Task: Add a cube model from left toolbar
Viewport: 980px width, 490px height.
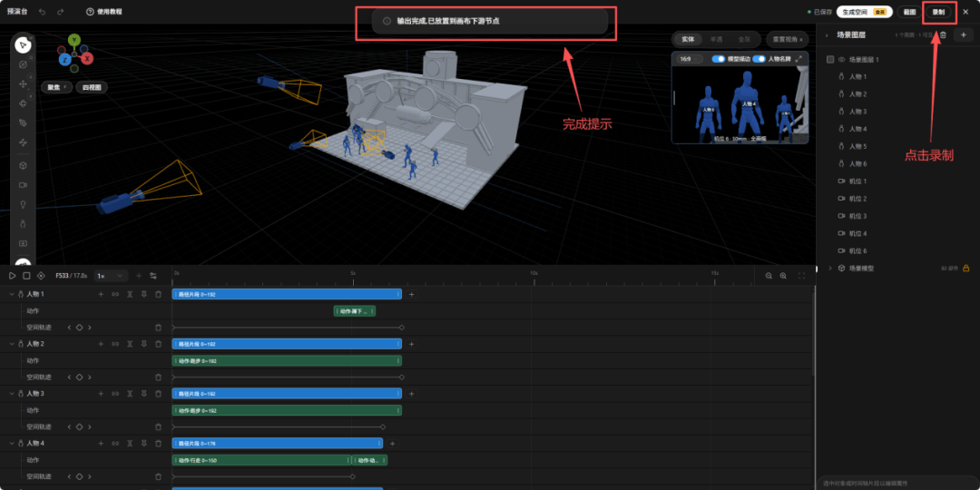Action: [x=23, y=166]
